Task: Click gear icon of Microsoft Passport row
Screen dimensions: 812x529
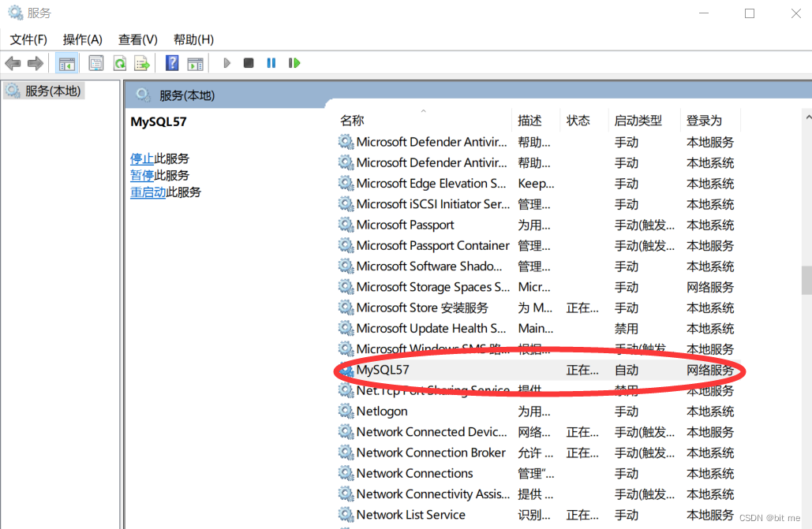Action: [346, 225]
